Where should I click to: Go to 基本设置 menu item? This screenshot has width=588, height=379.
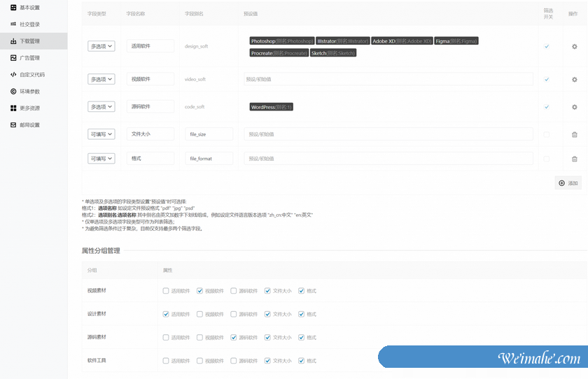click(29, 8)
